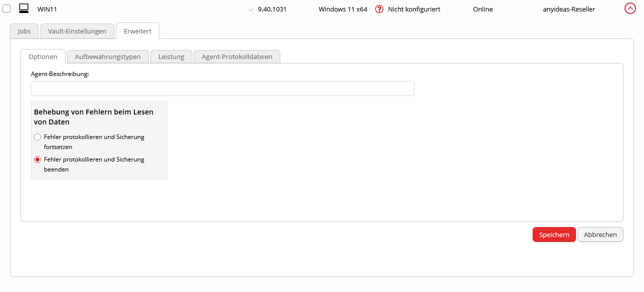The image size is (644, 292).
Task: Select the Erweitert tab
Action: click(x=137, y=31)
